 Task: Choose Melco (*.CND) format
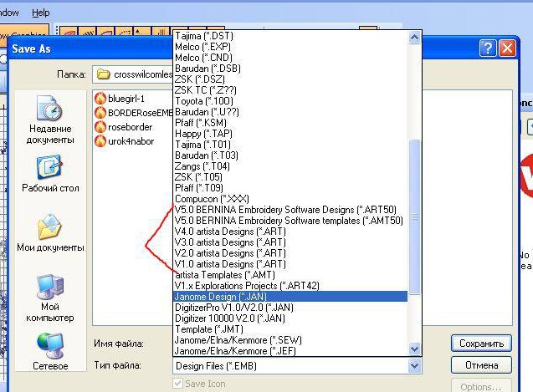coord(290,58)
